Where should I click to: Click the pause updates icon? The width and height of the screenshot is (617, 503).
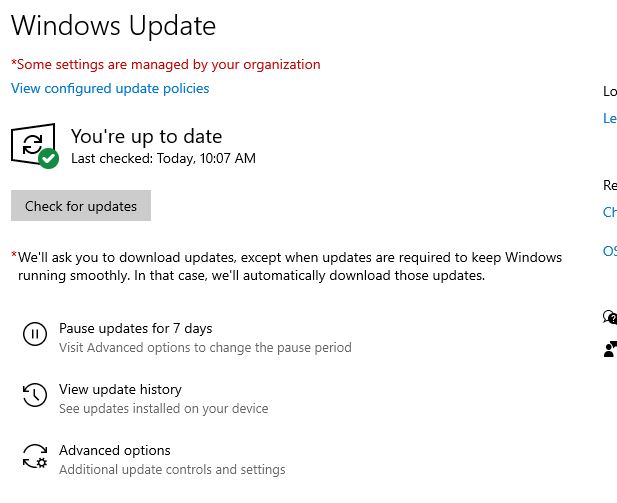35,335
